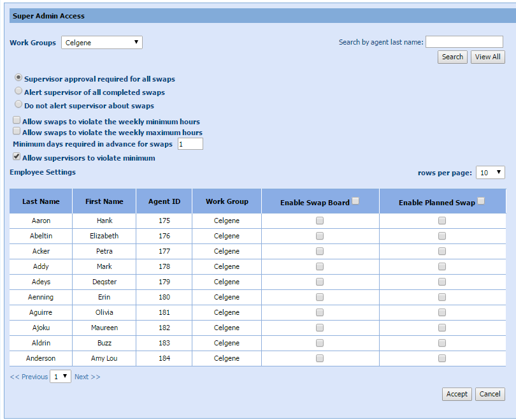The height and width of the screenshot is (420, 516).
Task: Open the Work Groups dropdown
Action: click(102, 43)
